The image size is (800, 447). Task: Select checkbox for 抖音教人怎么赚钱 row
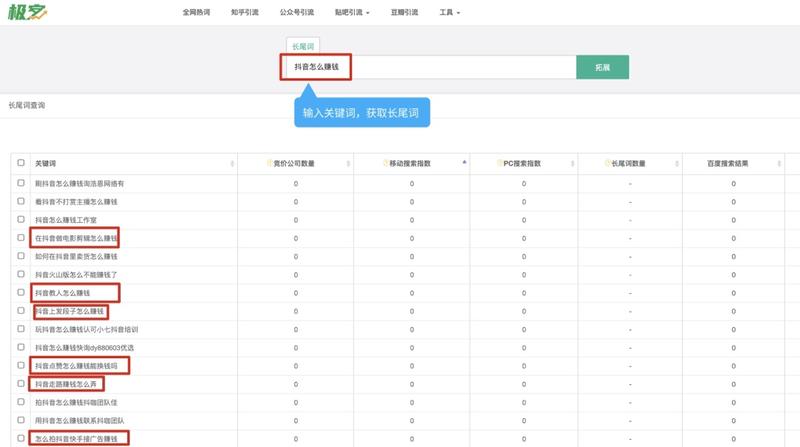21,293
